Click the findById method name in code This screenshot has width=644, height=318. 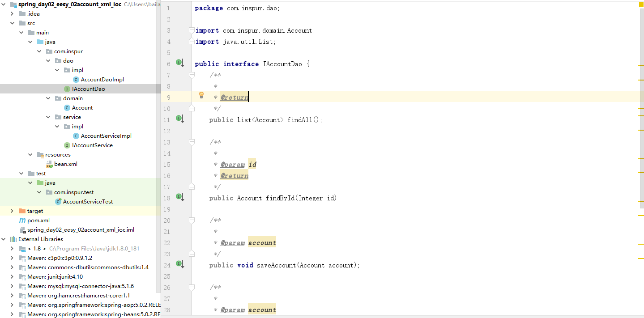click(280, 198)
